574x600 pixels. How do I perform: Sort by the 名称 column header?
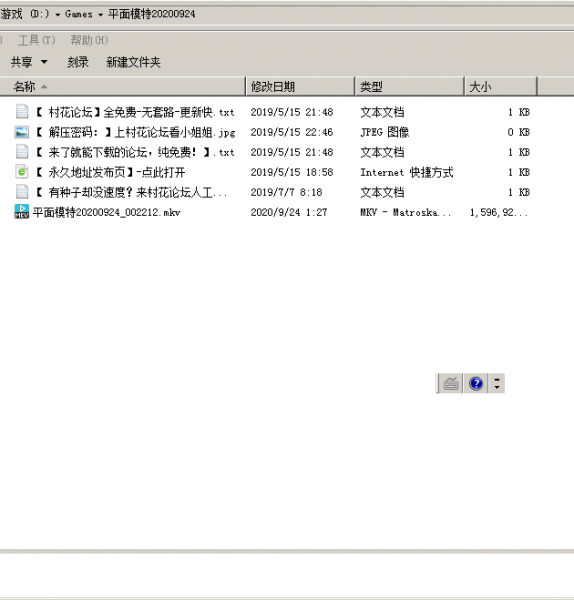122,86
